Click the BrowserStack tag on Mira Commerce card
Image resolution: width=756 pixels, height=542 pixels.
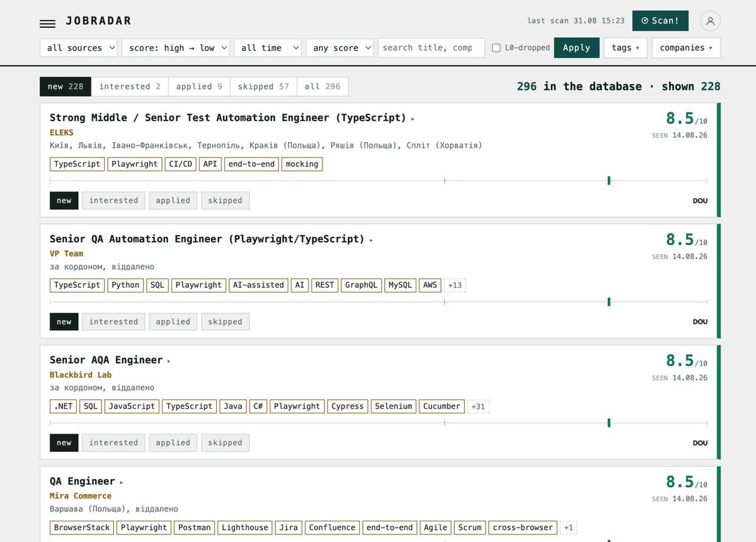tap(82, 528)
